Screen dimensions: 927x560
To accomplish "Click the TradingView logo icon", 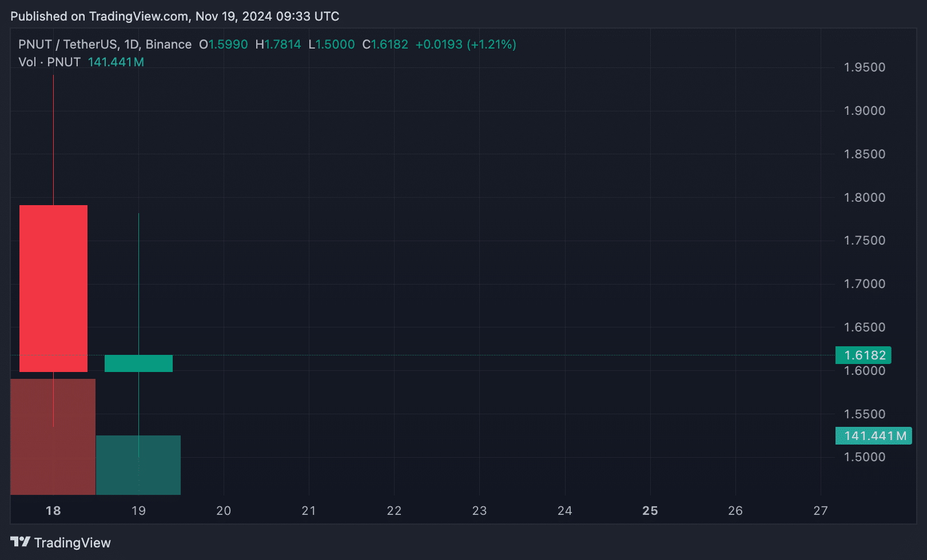I will (x=20, y=542).
